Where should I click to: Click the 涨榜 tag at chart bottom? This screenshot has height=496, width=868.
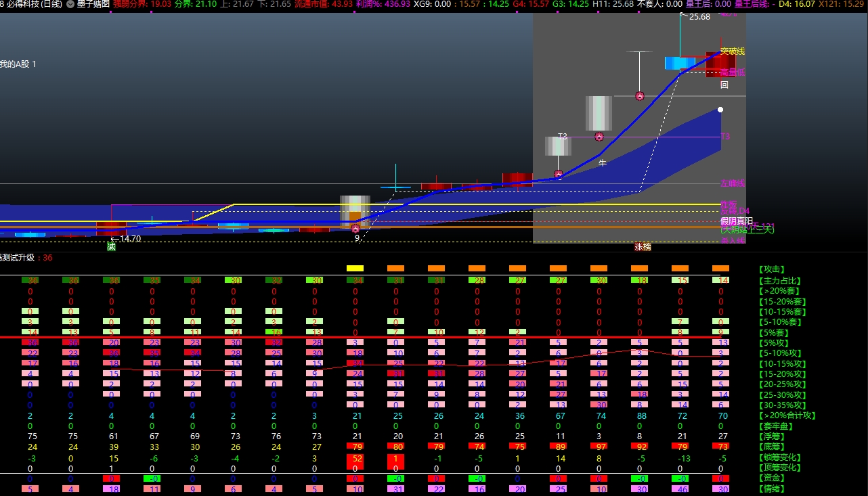pos(643,247)
